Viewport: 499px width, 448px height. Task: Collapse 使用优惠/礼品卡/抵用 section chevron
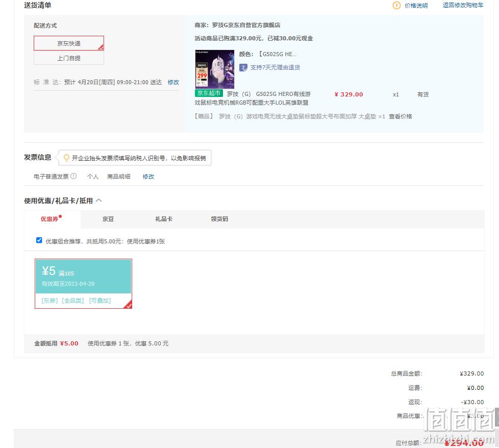(x=99, y=201)
